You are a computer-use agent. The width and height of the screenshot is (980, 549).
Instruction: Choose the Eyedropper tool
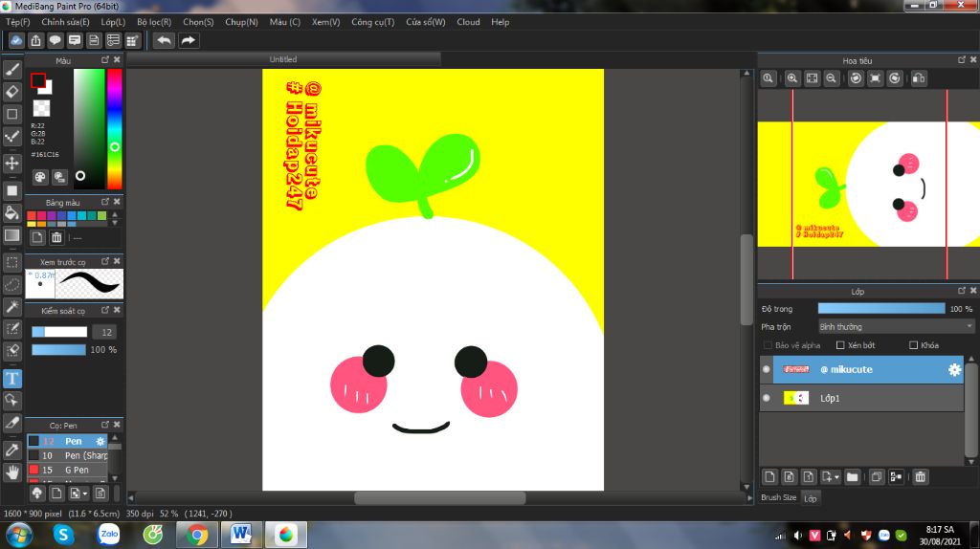[12, 449]
